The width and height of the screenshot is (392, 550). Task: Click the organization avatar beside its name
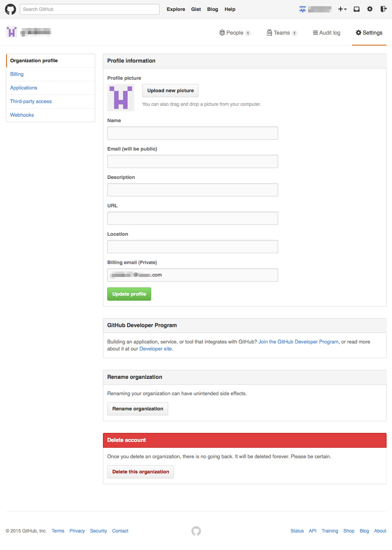pyautogui.click(x=12, y=32)
